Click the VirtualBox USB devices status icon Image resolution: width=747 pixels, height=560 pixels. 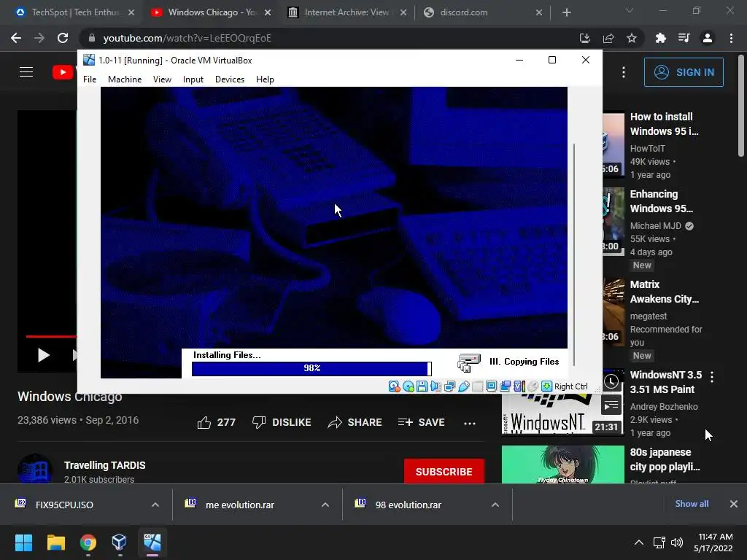(463, 386)
